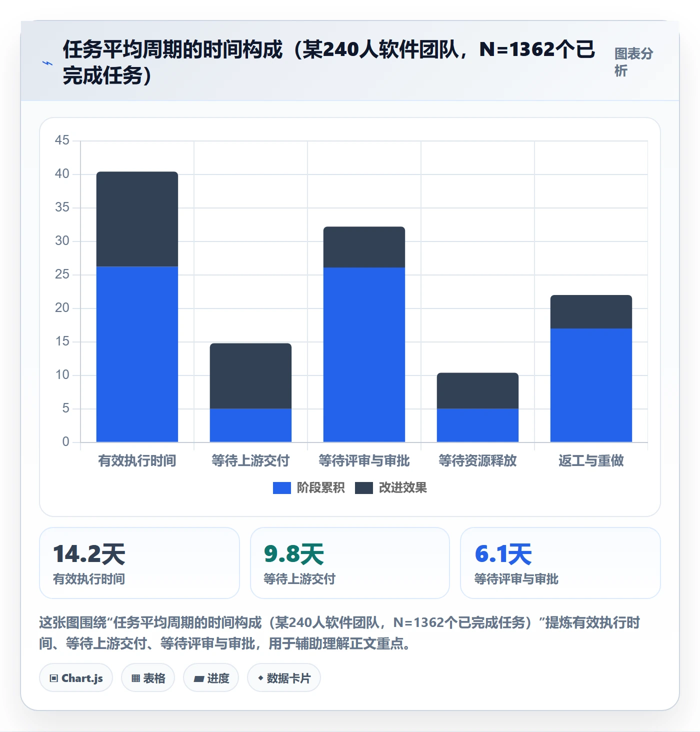Select the 进度 tag chip
Screen dimensions: 700x732
tap(211, 678)
